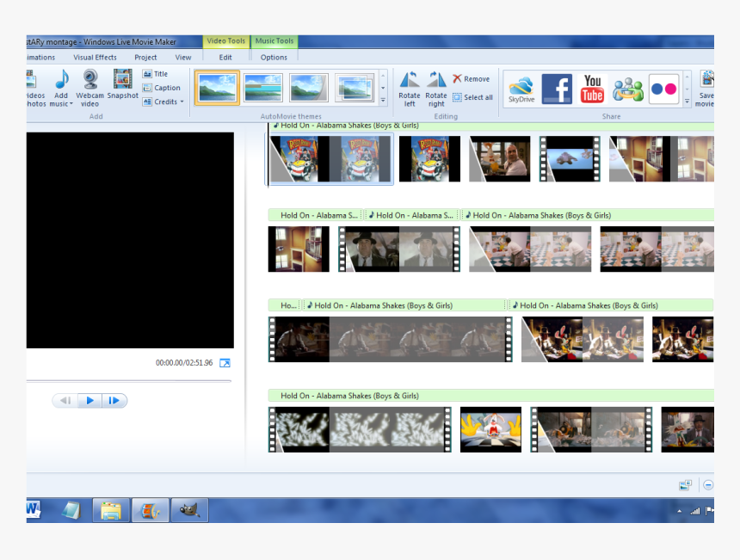This screenshot has height=560, width=740.
Task: Open File Explorer from the taskbar
Action: click(x=111, y=510)
